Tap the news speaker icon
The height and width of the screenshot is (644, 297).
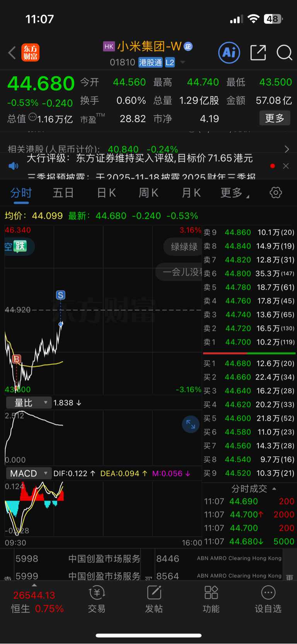13,166
